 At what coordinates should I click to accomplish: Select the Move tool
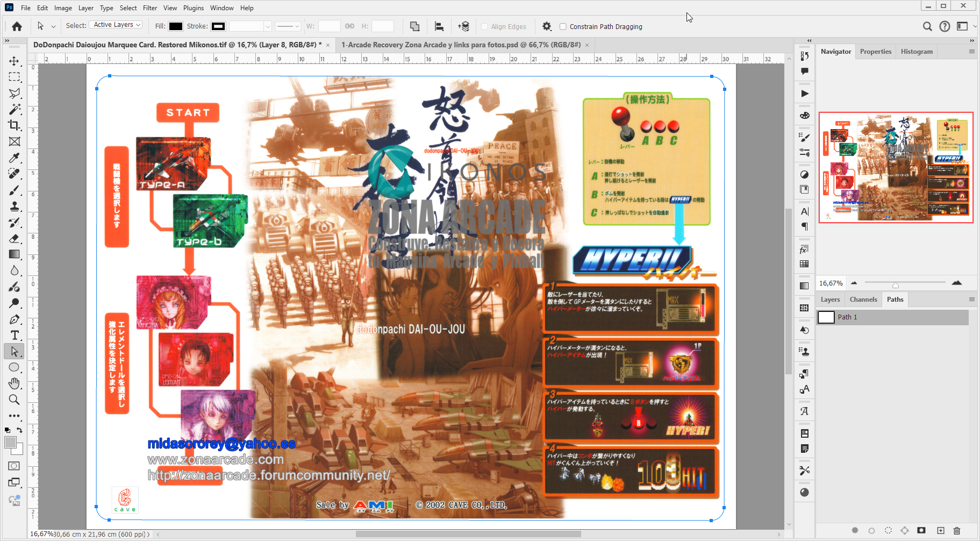point(15,61)
